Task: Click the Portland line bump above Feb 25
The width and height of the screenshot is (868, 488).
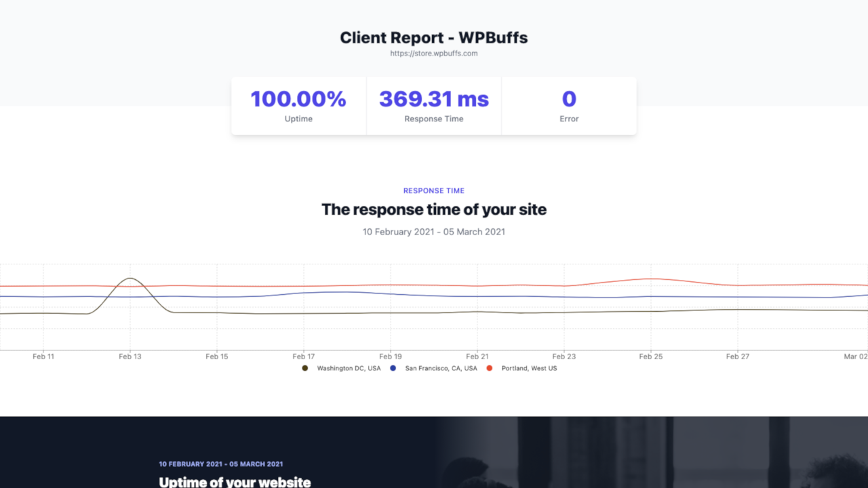Action: click(x=651, y=279)
